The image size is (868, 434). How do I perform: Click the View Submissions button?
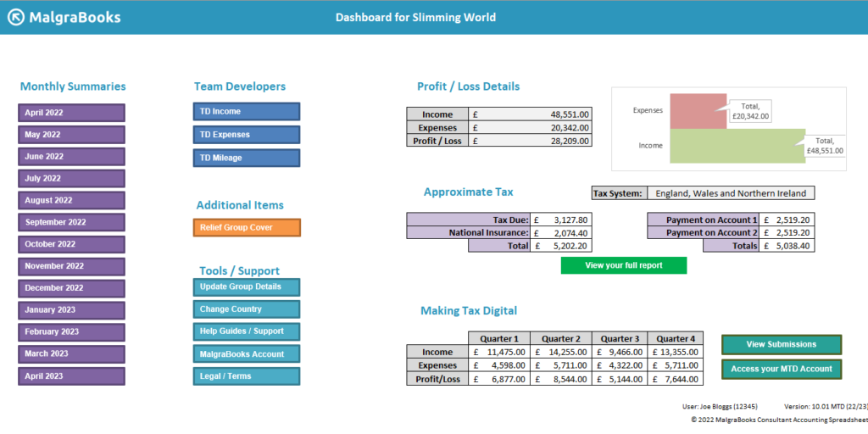[x=781, y=344]
